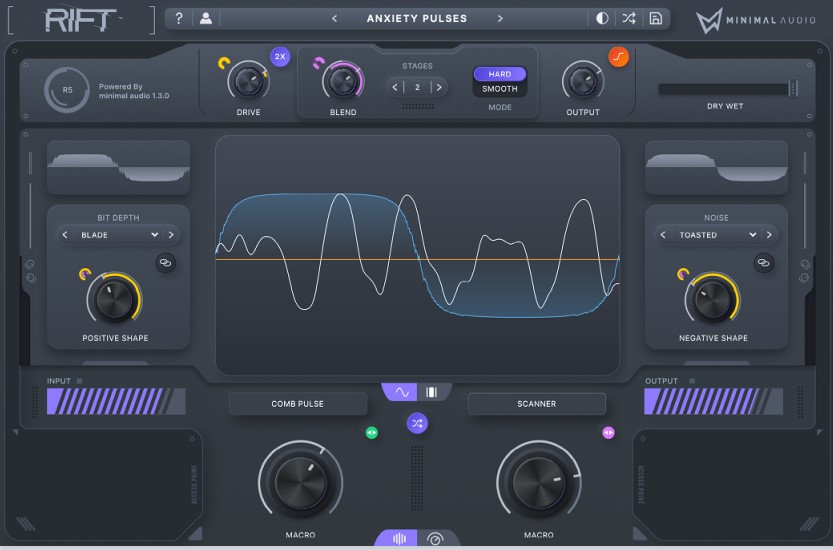Toggle the INPUT meter indicator square
The height and width of the screenshot is (550, 833).
click(x=79, y=380)
